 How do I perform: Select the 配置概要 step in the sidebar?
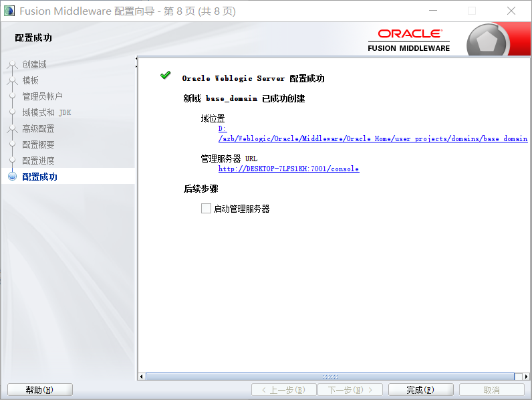[x=38, y=144]
